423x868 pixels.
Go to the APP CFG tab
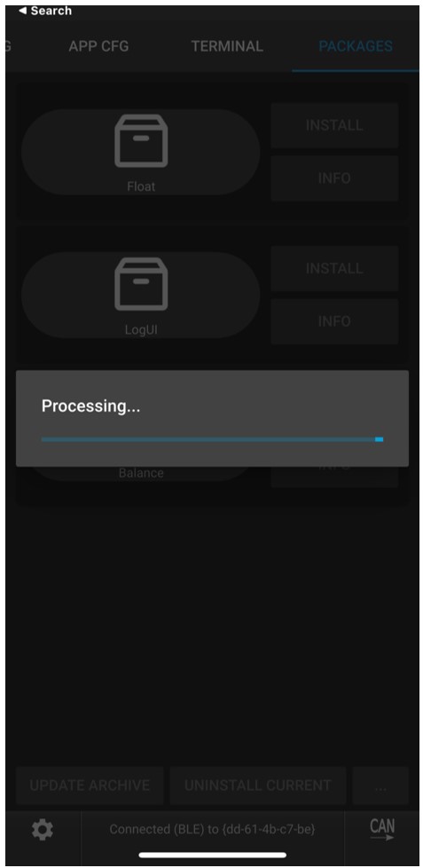point(98,46)
